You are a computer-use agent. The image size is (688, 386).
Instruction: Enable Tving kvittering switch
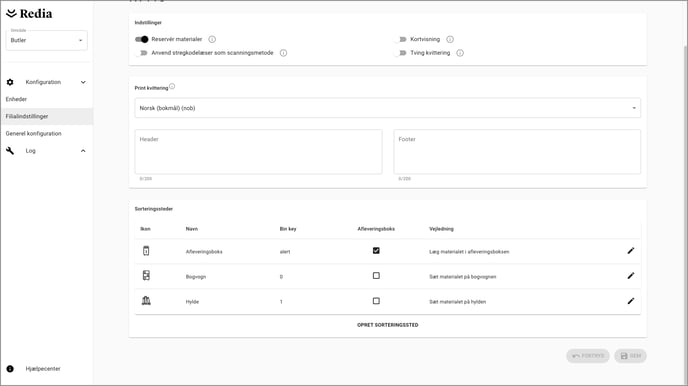[x=401, y=53]
